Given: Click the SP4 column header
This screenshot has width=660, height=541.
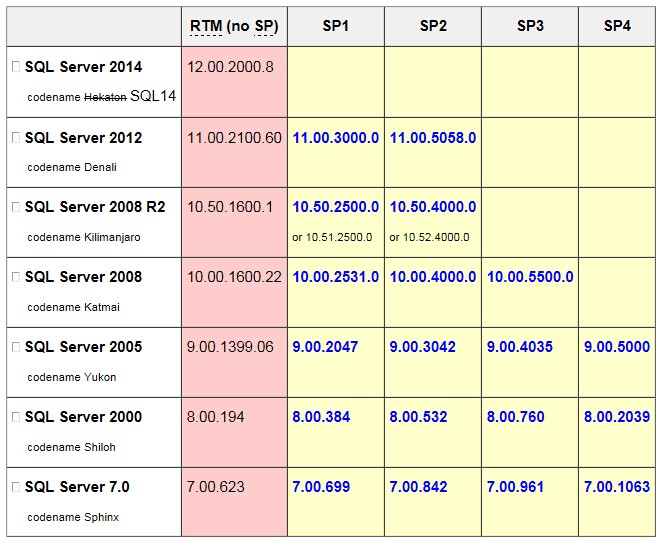Looking at the screenshot, I should pos(617,26).
